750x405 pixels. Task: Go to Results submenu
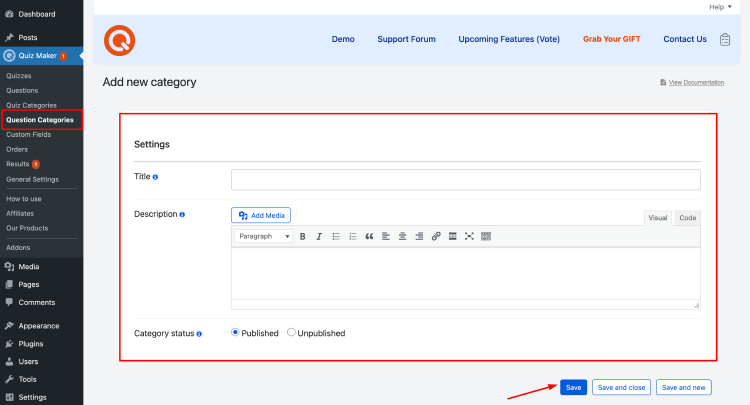click(x=18, y=164)
